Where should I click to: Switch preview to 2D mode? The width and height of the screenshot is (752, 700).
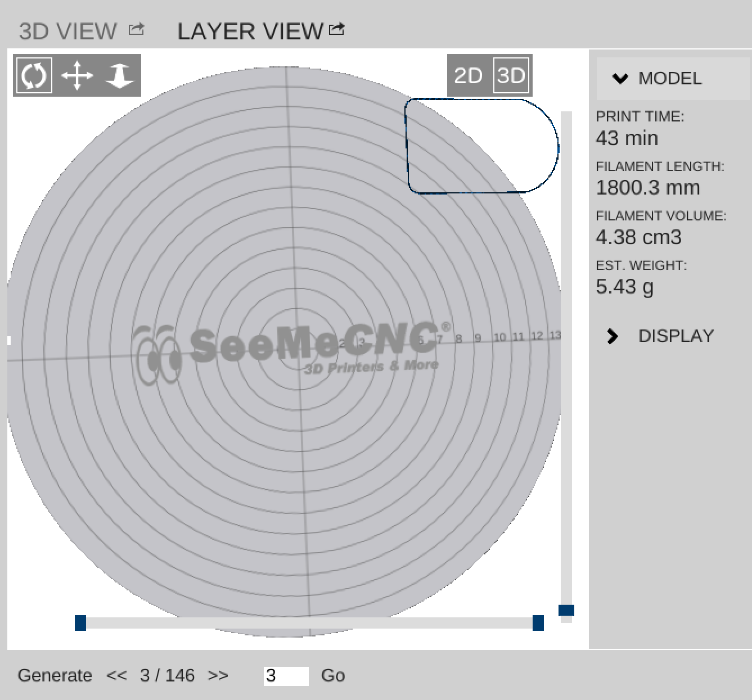coord(468,75)
